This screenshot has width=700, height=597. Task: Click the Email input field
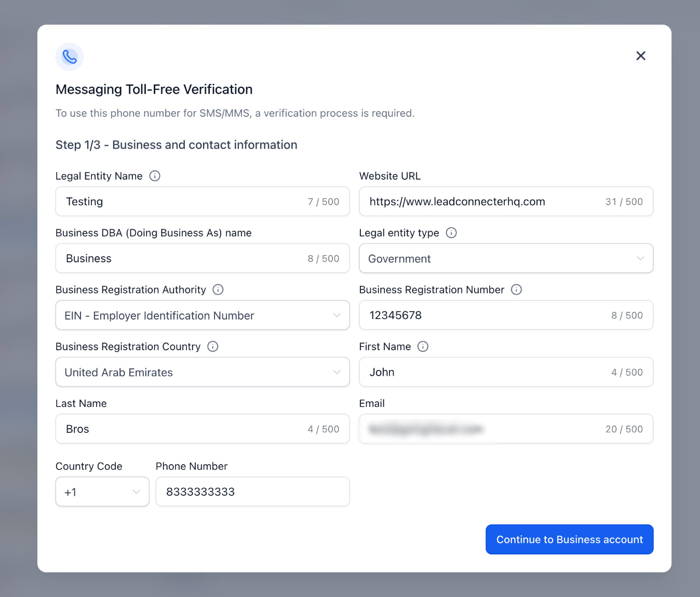click(506, 429)
